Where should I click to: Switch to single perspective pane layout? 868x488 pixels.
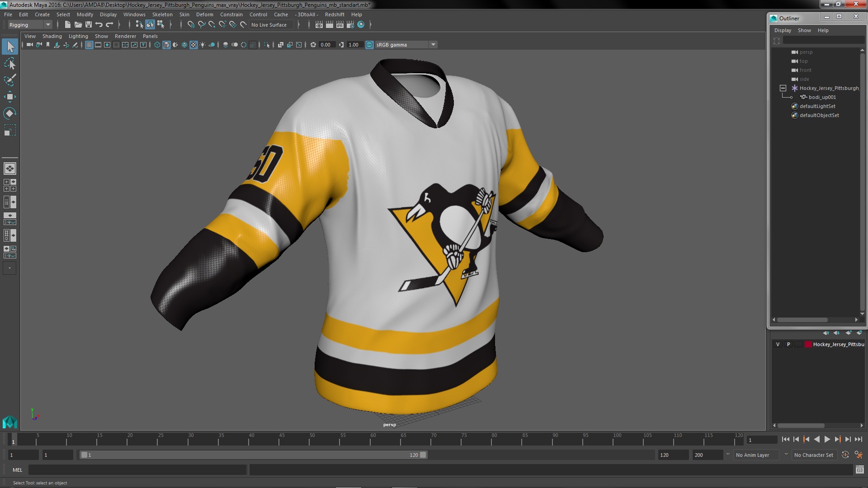[10, 169]
